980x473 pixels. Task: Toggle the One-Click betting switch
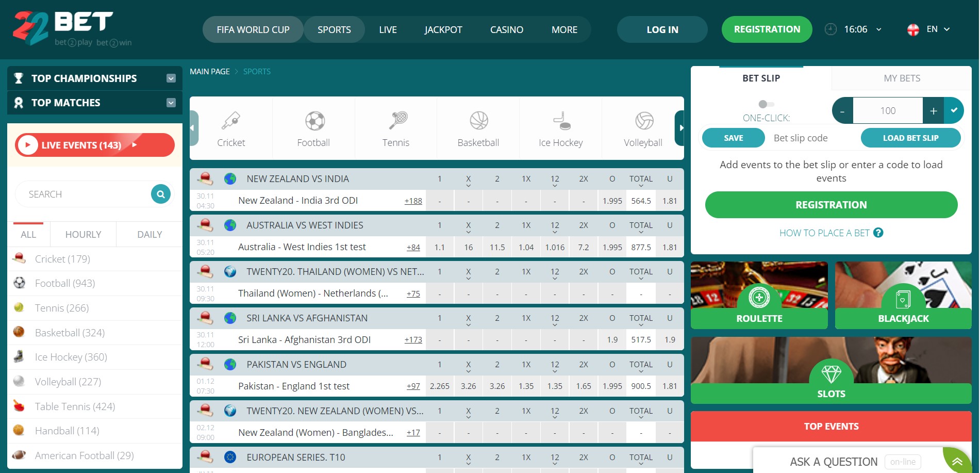click(766, 104)
